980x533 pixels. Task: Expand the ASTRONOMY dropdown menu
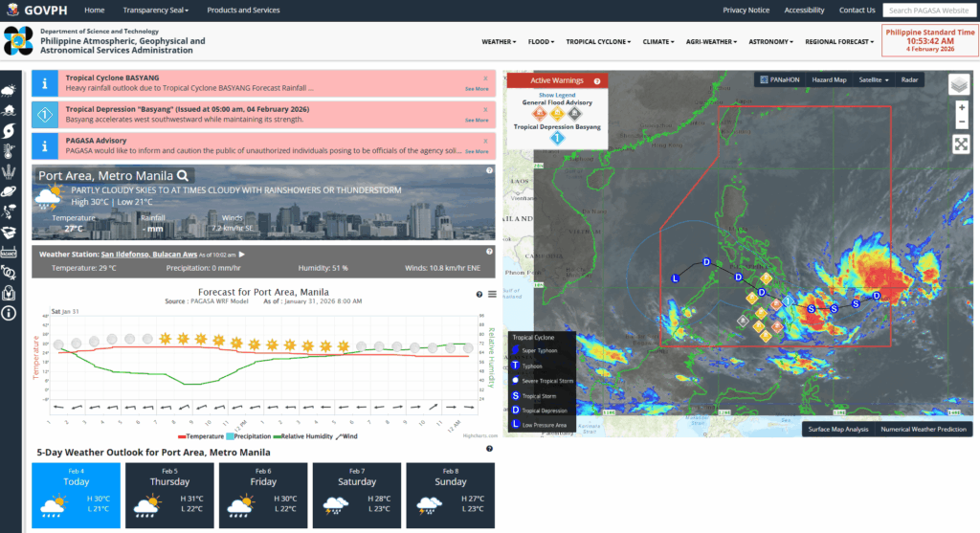pos(770,42)
